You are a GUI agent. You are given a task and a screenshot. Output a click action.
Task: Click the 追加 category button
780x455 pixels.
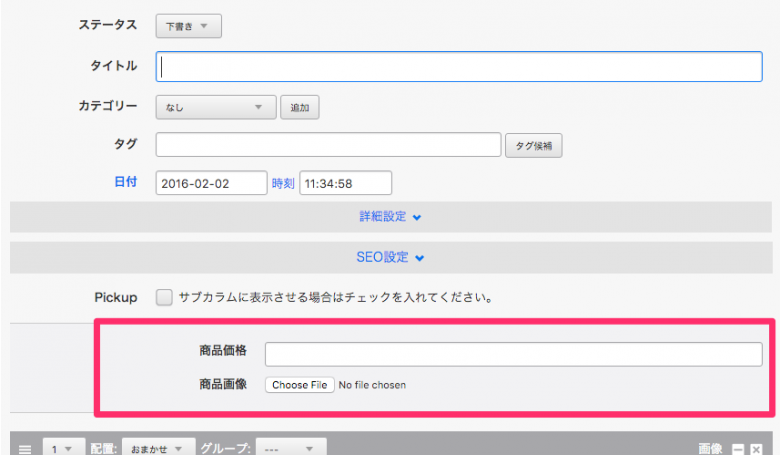click(x=299, y=107)
